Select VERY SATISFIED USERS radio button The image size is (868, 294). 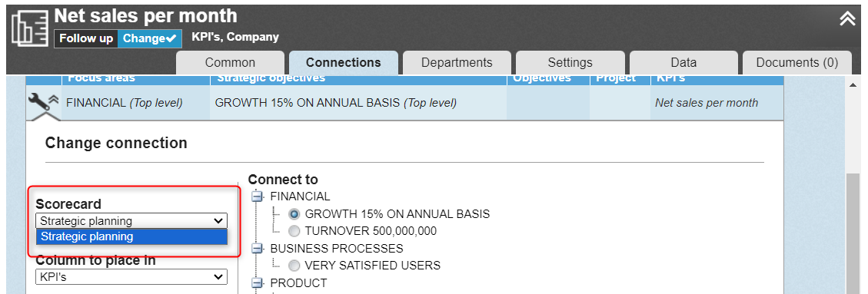click(x=294, y=266)
